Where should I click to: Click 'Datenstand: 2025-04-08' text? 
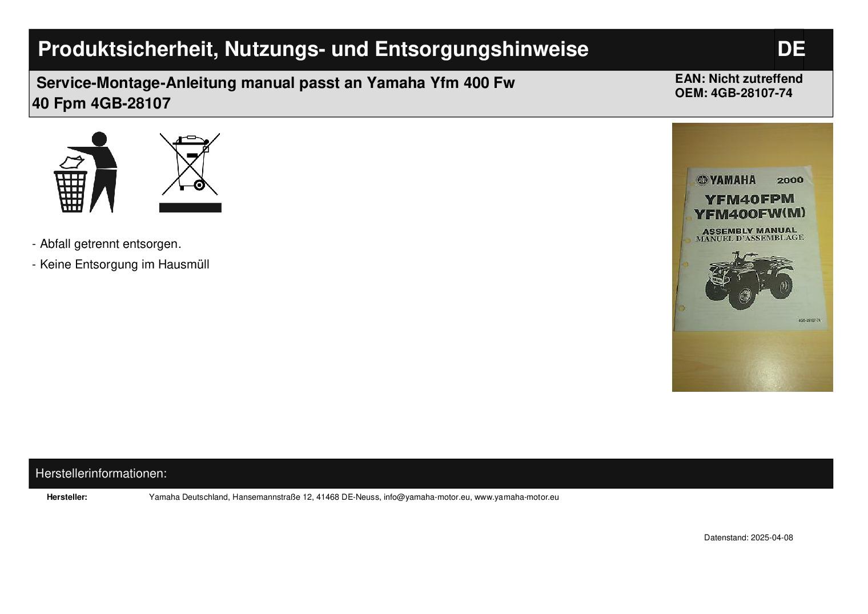pos(748,537)
